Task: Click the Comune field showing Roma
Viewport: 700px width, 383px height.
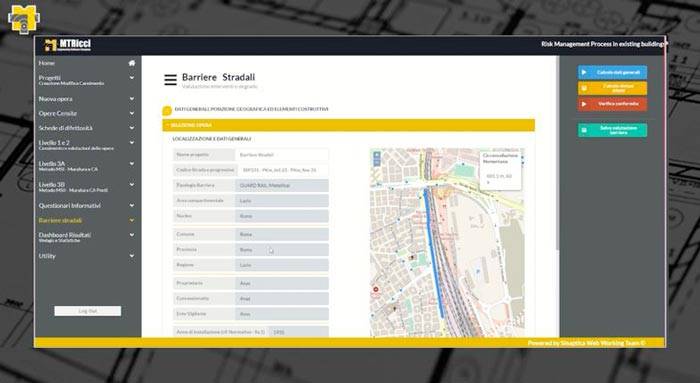Action: coord(282,234)
